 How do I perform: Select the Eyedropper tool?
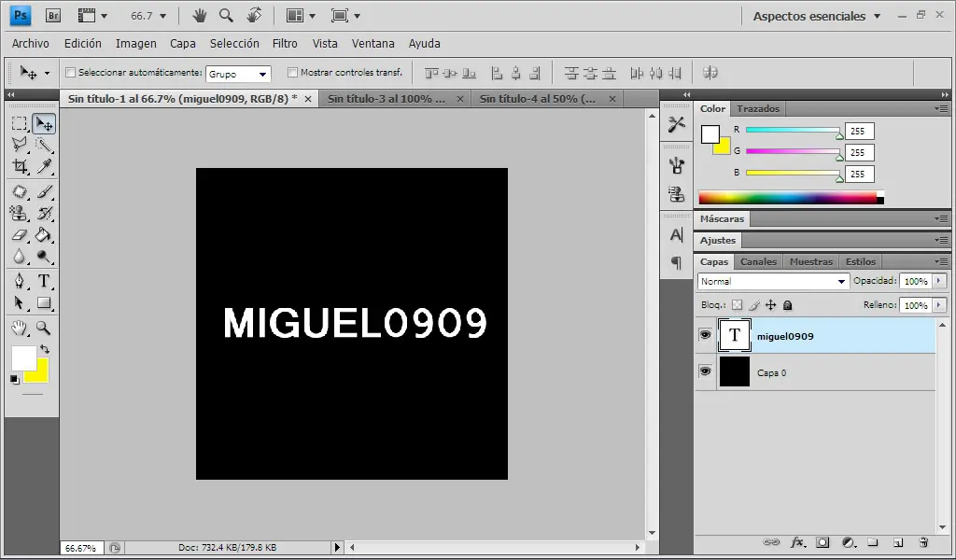point(44,166)
